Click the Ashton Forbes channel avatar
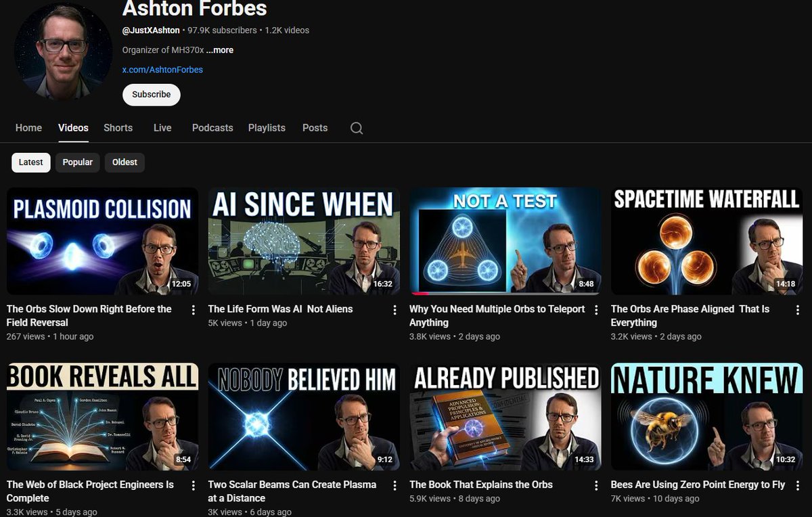The width and height of the screenshot is (812, 517). (63, 51)
